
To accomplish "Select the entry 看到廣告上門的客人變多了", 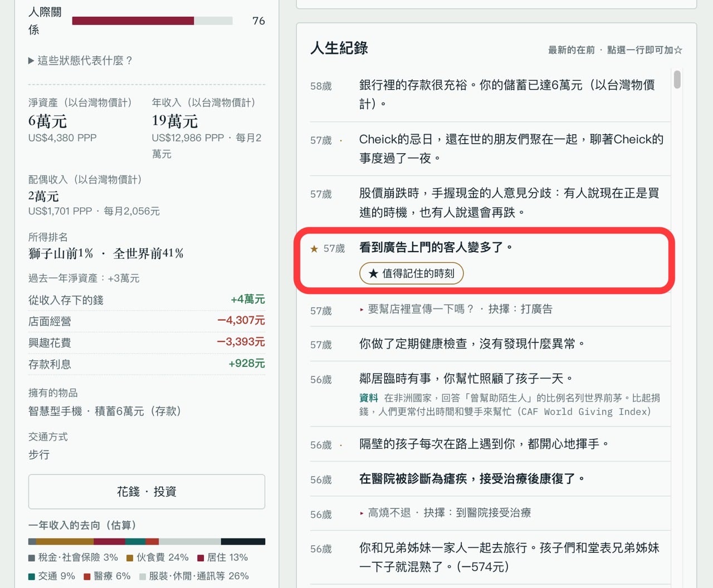I will [x=490, y=261].
